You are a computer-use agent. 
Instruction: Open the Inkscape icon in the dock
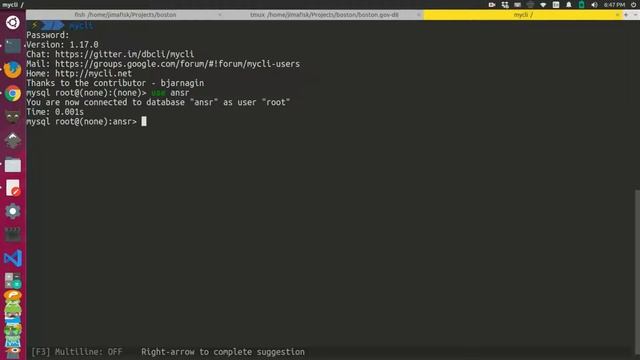pos(13,141)
